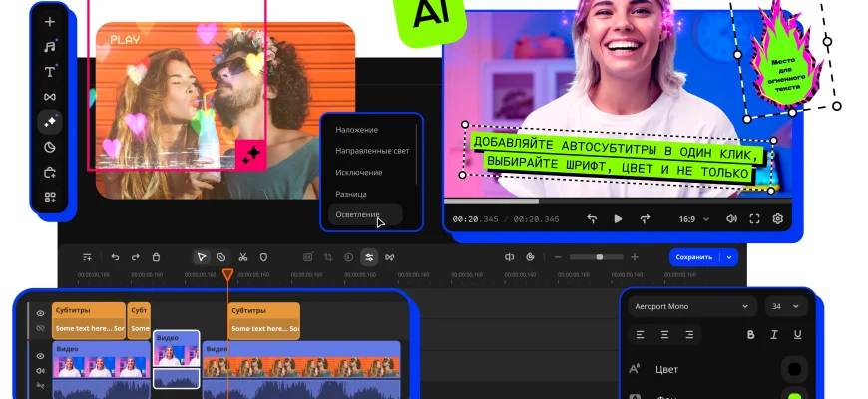Undo the last action in timeline toolbar
Image resolution: width=868 pixels, height=399 pixels.
[115, 257]
